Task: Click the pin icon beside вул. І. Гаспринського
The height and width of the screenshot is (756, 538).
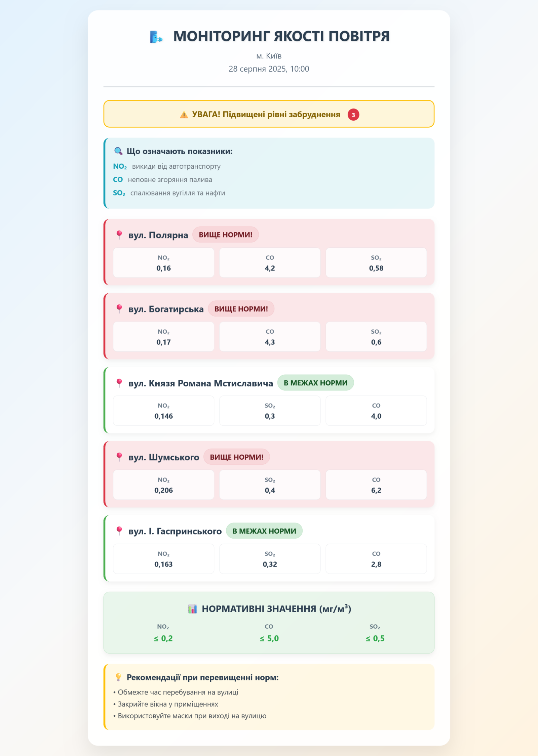Action: (x=119, y=531)
